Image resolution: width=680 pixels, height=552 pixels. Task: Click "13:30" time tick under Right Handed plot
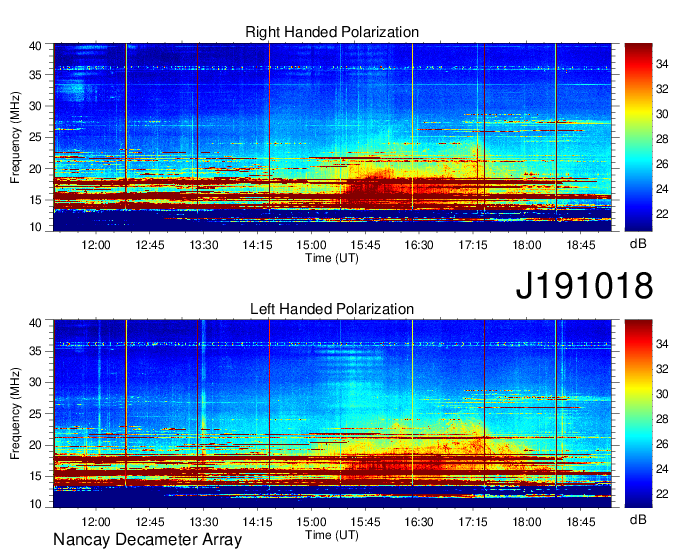tap(204, 245)
